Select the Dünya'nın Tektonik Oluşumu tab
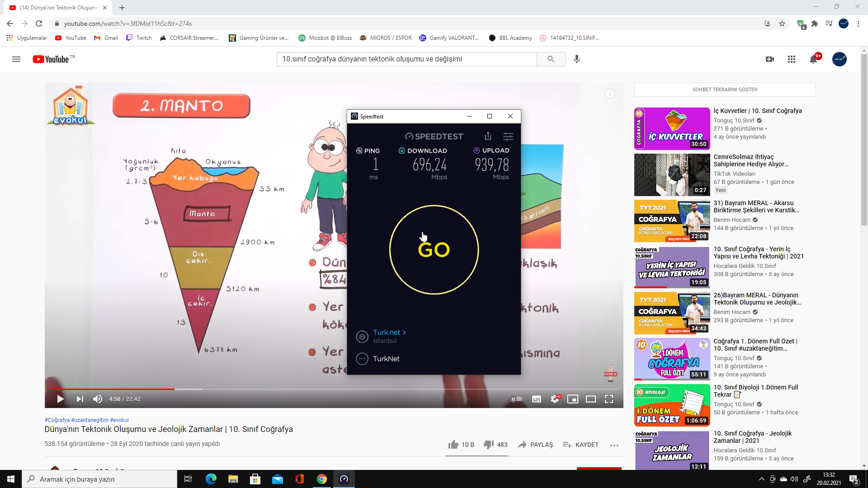Image resolution: width=868 pixels, height=488 pixels. pyautogui.click(x=59, y=8)
